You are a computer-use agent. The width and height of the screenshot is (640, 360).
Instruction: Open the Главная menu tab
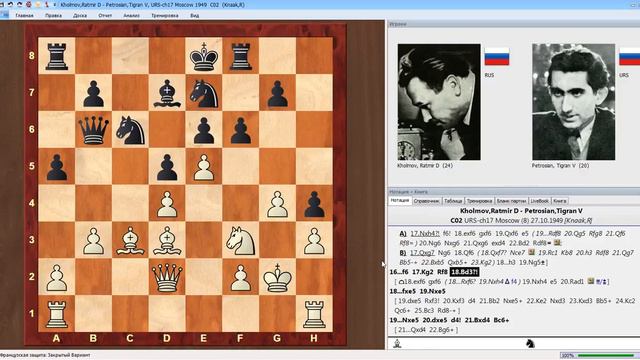24,16
